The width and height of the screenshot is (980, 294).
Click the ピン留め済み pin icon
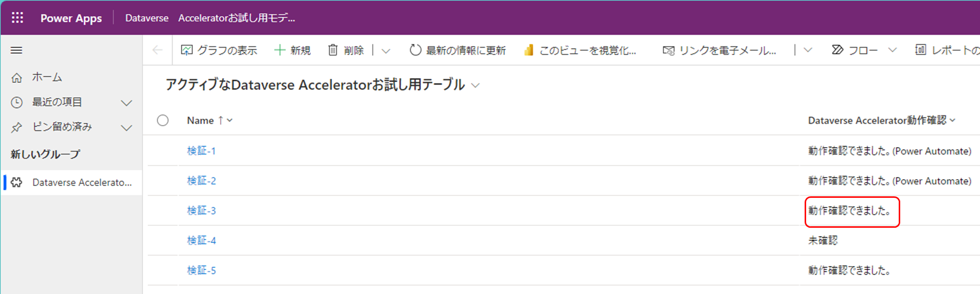click(17, 127)
